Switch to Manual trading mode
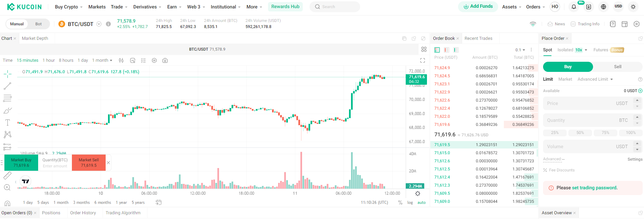644x219 pixels. coord(17,24)
